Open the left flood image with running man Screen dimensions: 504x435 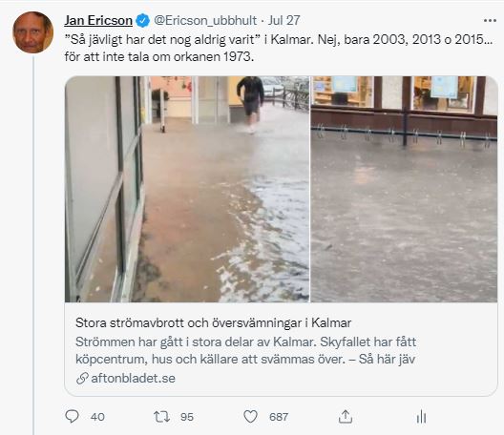(x=187, y=189)
